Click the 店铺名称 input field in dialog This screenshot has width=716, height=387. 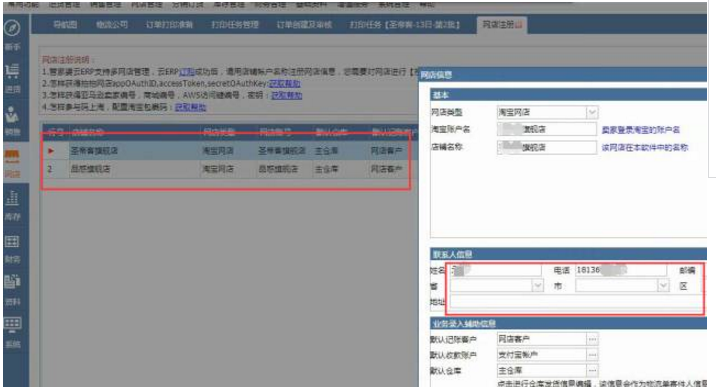[547, 147]
